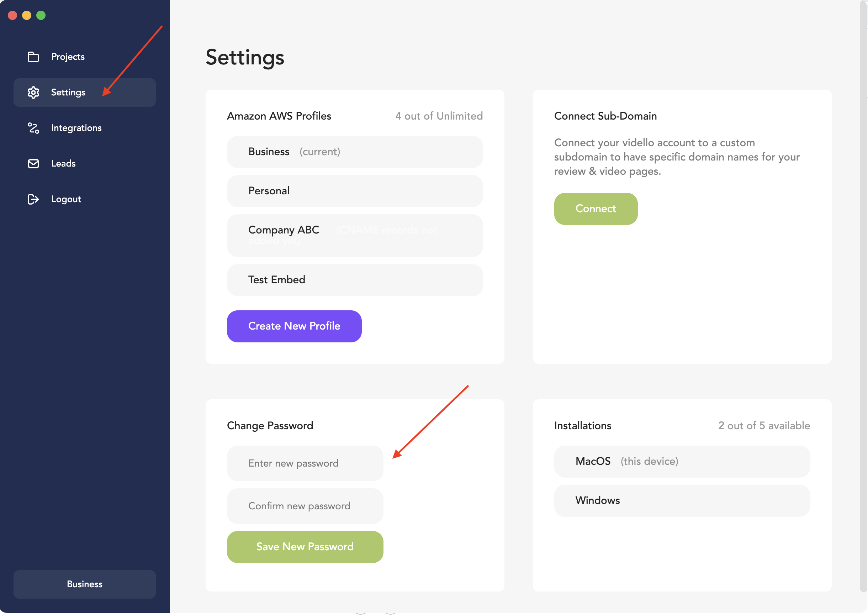
Task: Select the Test Embed profile
Action: (x=355, y=280)
